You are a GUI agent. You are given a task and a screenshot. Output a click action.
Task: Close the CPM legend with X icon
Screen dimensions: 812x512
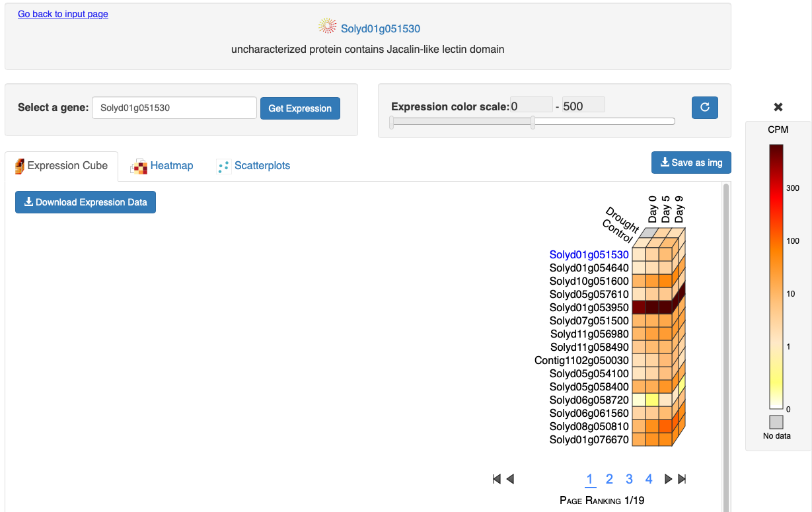tap(778, 107)
